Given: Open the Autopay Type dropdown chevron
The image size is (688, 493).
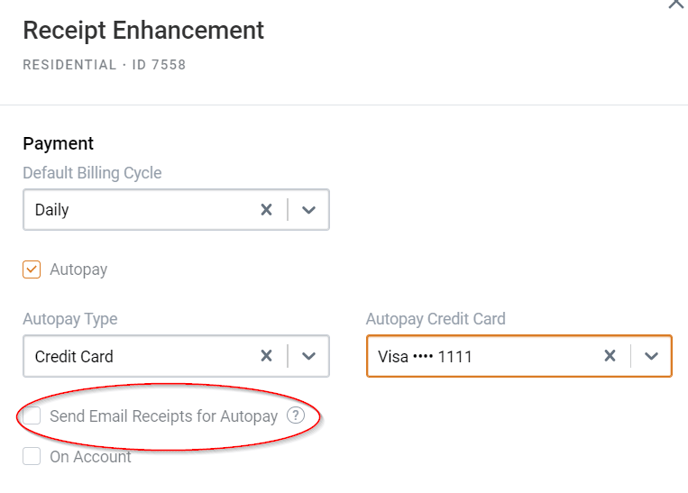Looking at the screenshot, I should click(309, 356).
